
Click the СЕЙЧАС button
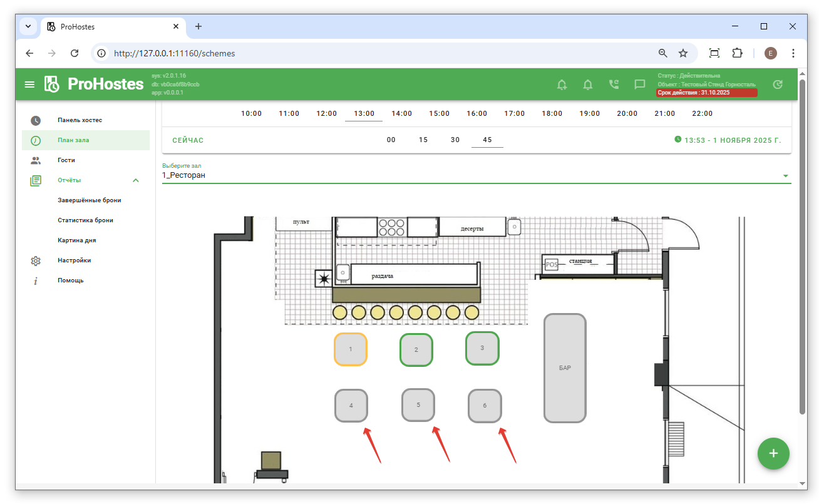[188, 140]
